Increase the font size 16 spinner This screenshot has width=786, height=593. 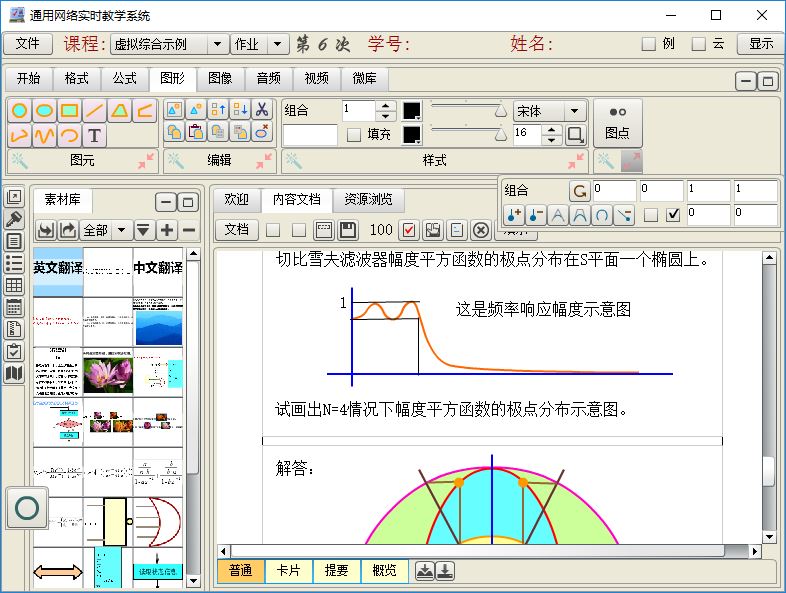551,129
